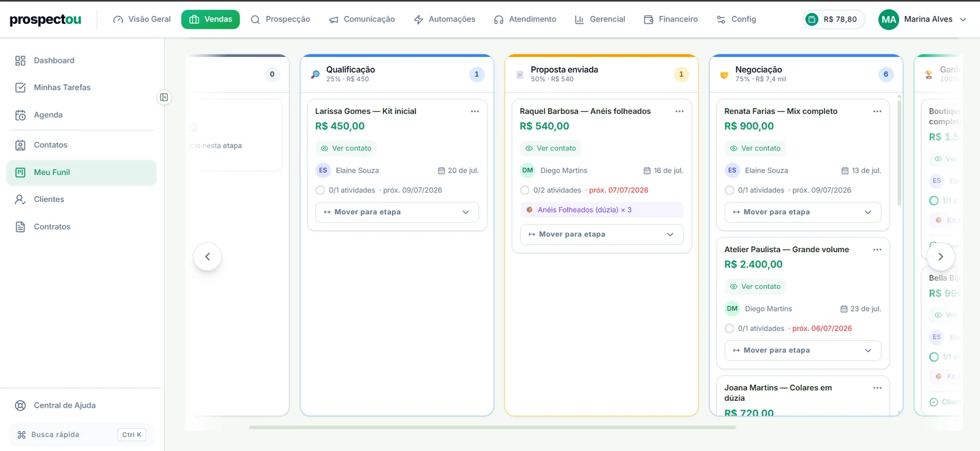Image resolution: width=980 pixels, height=451 pixels.
Task: Click Ver contato on Renata Farias card
Action: click(755, 148)
